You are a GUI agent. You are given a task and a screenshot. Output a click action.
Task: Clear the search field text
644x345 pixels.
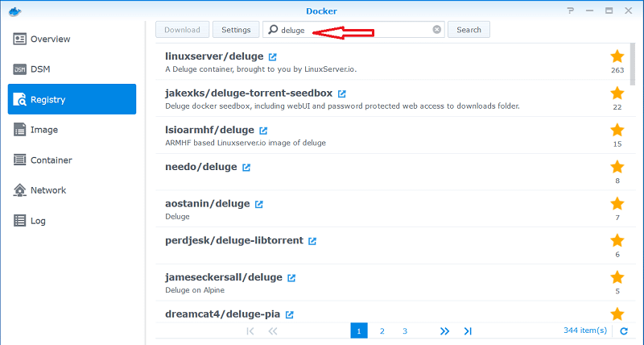tap(437, 30)
